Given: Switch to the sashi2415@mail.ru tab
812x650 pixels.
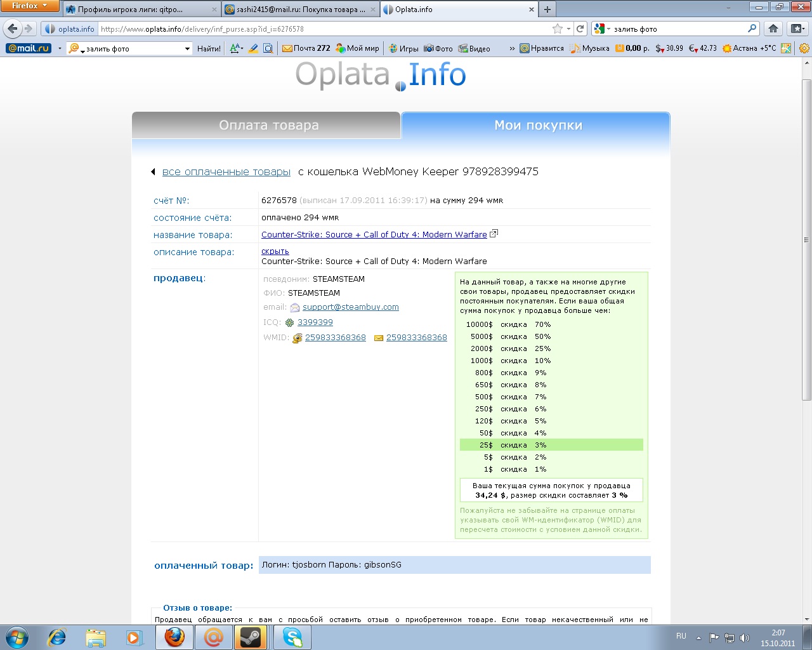Looking at the screenshot, I should click(301, 10).
